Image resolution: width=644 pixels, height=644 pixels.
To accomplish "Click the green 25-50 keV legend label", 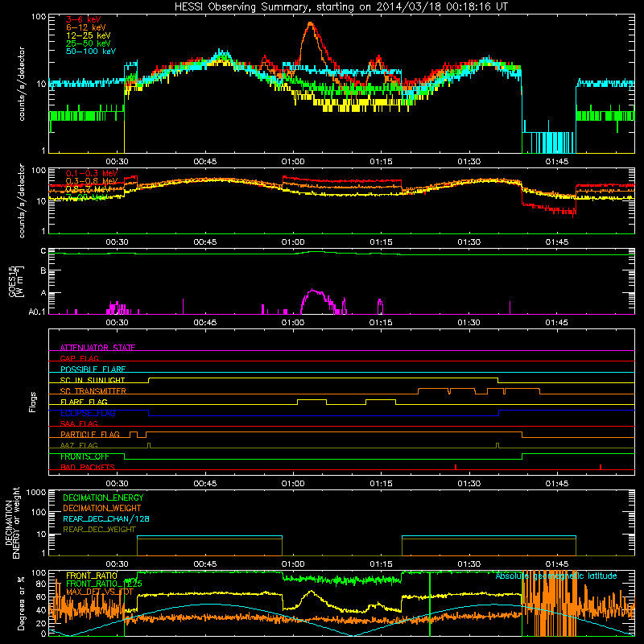I will coord(89,43).
